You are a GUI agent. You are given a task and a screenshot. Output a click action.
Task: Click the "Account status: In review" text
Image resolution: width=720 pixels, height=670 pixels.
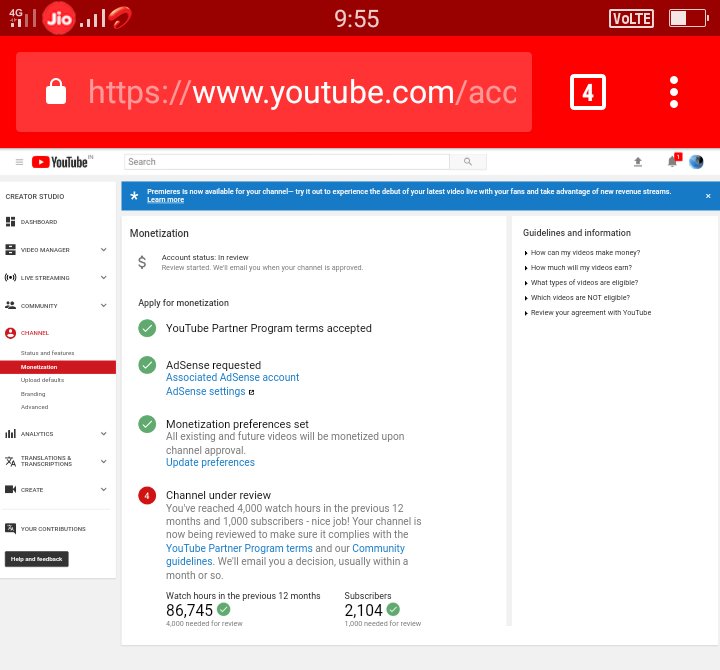(x=205, y=258)
